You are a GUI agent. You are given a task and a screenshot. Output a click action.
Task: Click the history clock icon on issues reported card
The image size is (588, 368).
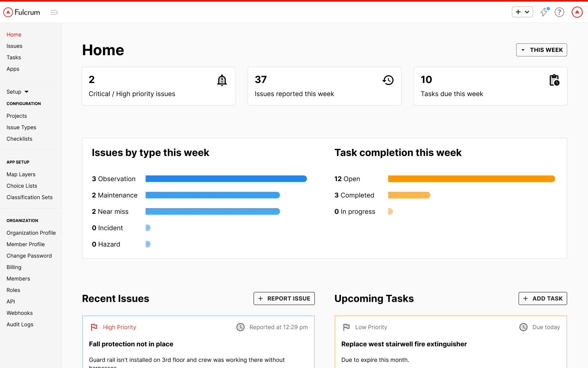(x=388, y=80)
